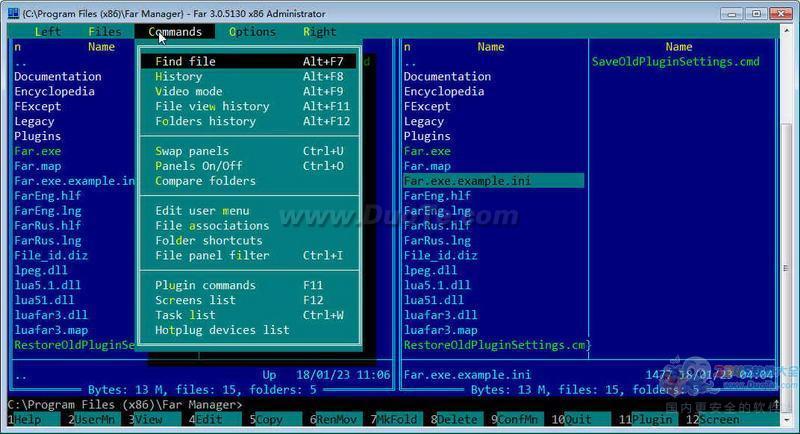Click the window vertical scrollbar

[x=786, y=223]
